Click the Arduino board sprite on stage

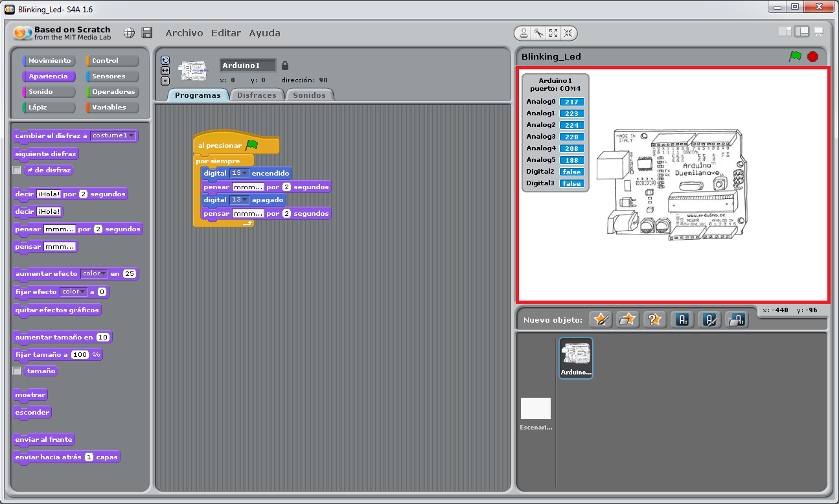point(672,183)
